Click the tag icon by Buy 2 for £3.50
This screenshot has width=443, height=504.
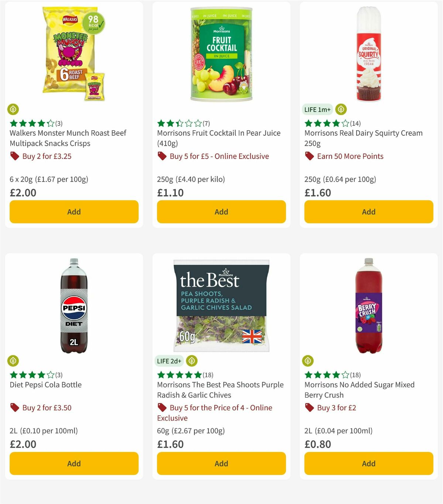pyautogui.click(x=14, y=408)
